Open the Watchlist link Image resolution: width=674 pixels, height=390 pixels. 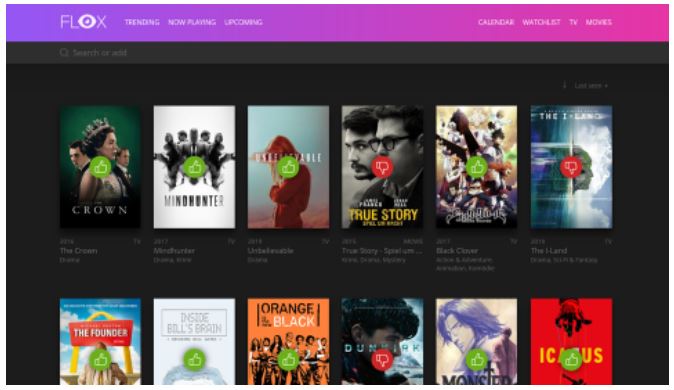pos(542,22)
